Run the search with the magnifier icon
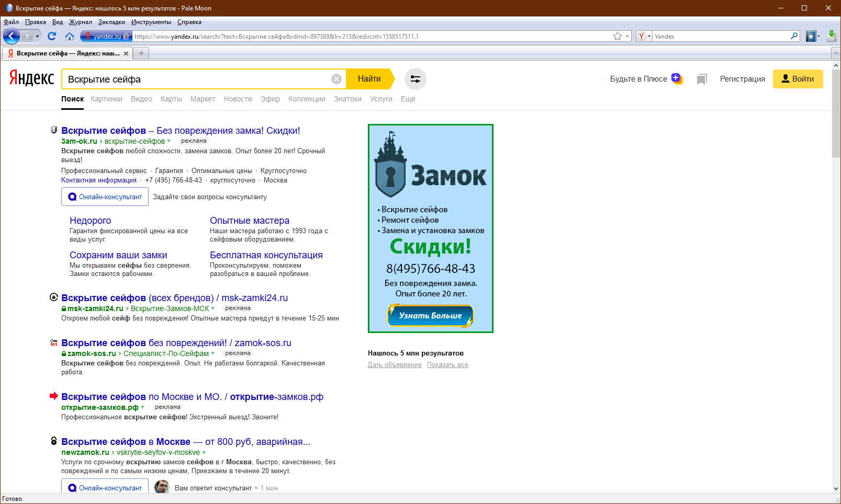This screenshot has width=841, height=504. click(x=794, y=36)
